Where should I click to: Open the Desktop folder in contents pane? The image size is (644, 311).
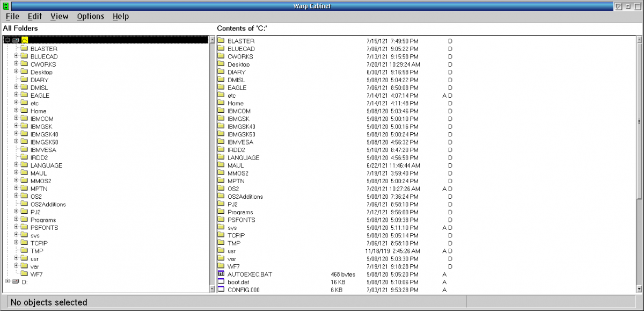tap(222, 64)
